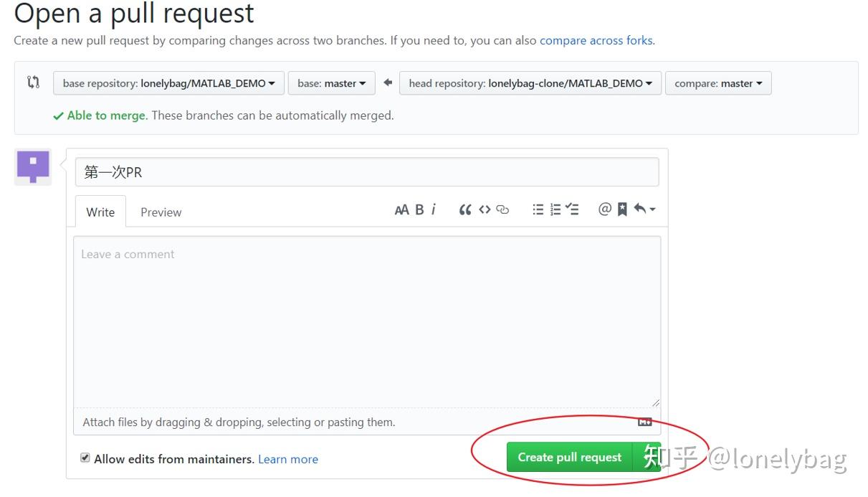The image size is (868, 497).
Task: Add a task list with the checklist icon
Action: 572,209
